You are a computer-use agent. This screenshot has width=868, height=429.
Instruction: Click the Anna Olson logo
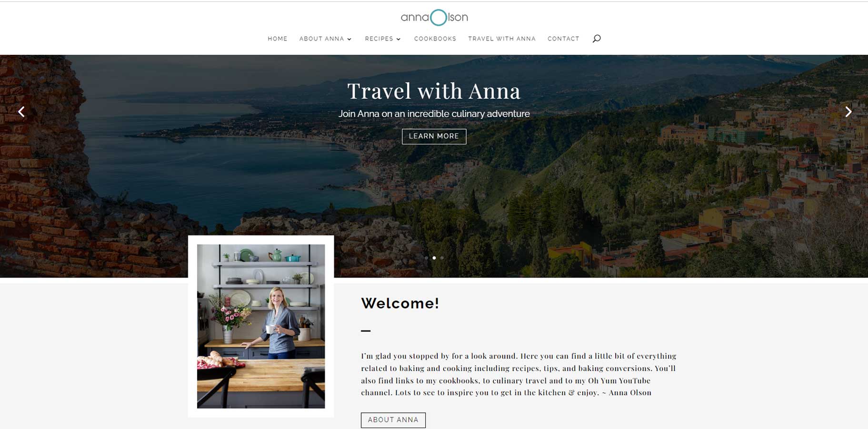click(x=434, y=18)
